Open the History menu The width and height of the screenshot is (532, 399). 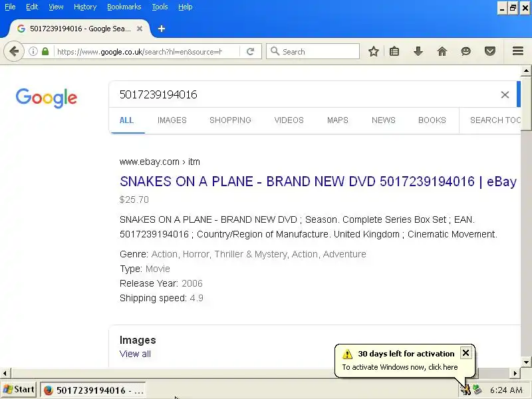[85, 7]
